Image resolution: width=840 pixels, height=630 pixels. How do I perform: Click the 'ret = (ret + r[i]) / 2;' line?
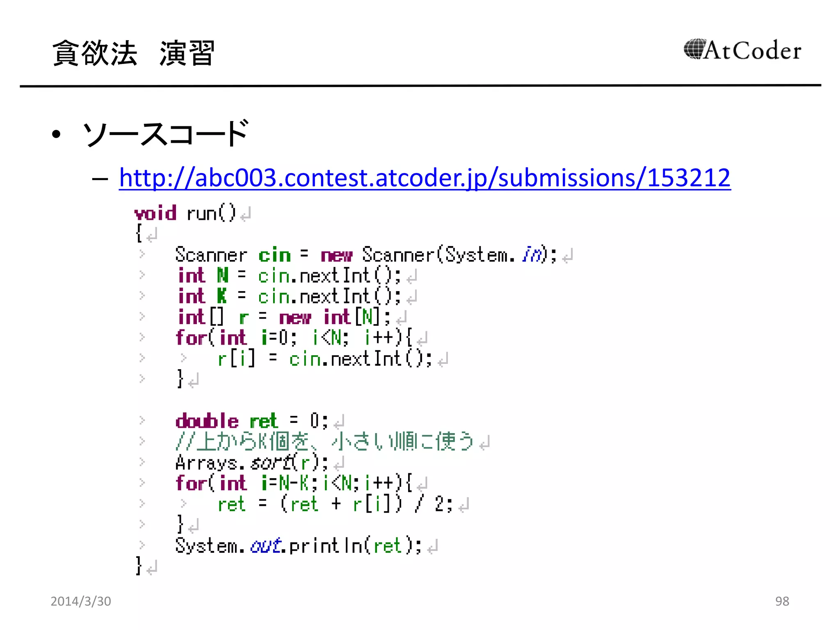click(x=335, y=504)
